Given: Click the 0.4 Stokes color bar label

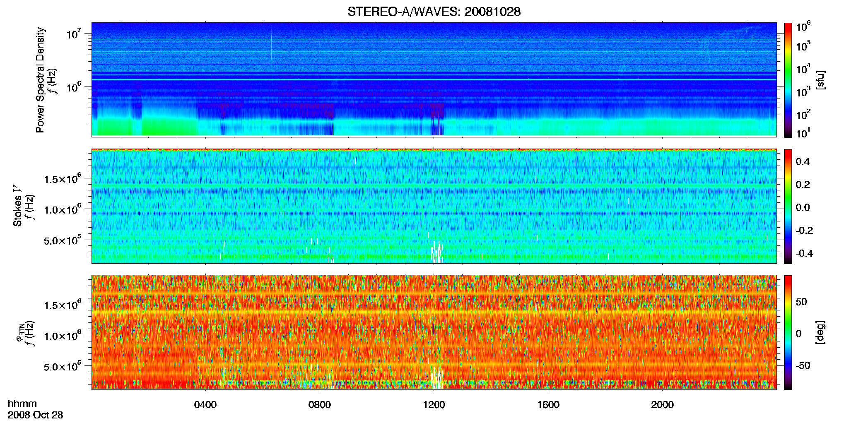Looking at the screenshot, I should tap(803, 162).
